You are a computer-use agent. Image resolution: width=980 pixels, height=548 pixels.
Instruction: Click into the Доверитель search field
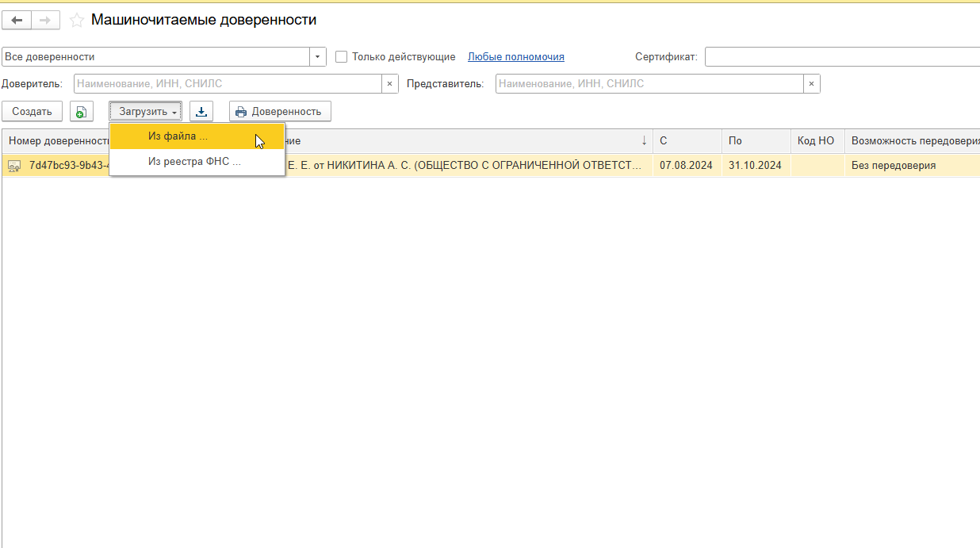point(228,84)
